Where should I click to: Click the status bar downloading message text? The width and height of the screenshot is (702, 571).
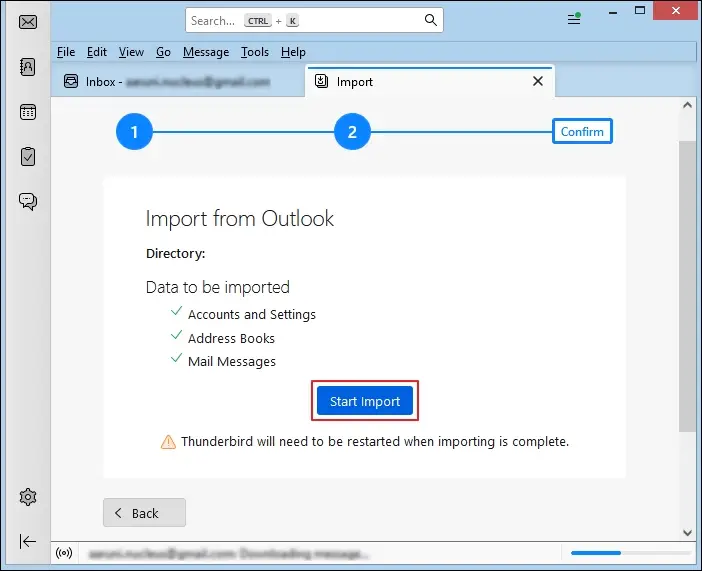(x=228, y=554)
